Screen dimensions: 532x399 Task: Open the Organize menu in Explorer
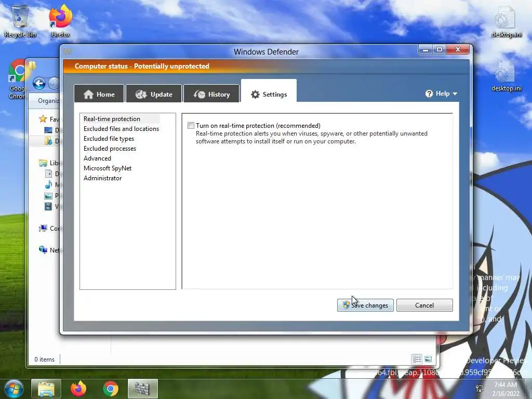[x=48, y=101]
